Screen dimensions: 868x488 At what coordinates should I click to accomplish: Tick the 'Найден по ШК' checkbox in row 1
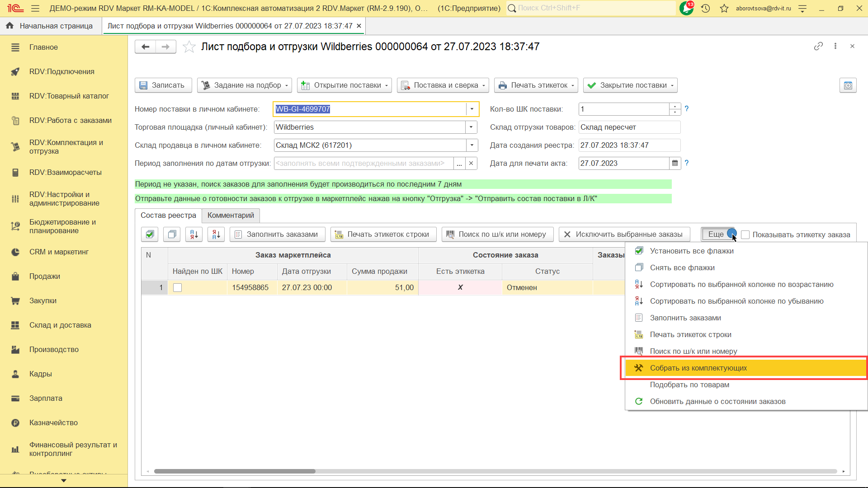point(178,288)
